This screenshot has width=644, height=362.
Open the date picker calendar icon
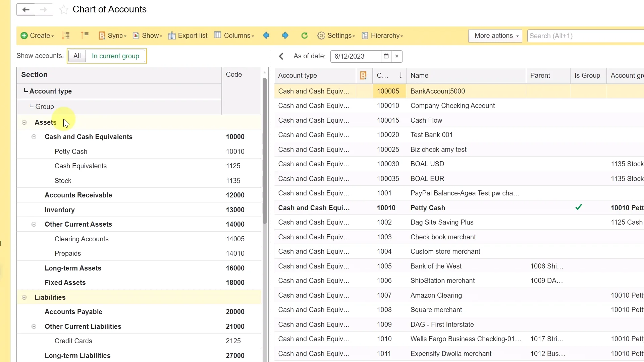386,56
